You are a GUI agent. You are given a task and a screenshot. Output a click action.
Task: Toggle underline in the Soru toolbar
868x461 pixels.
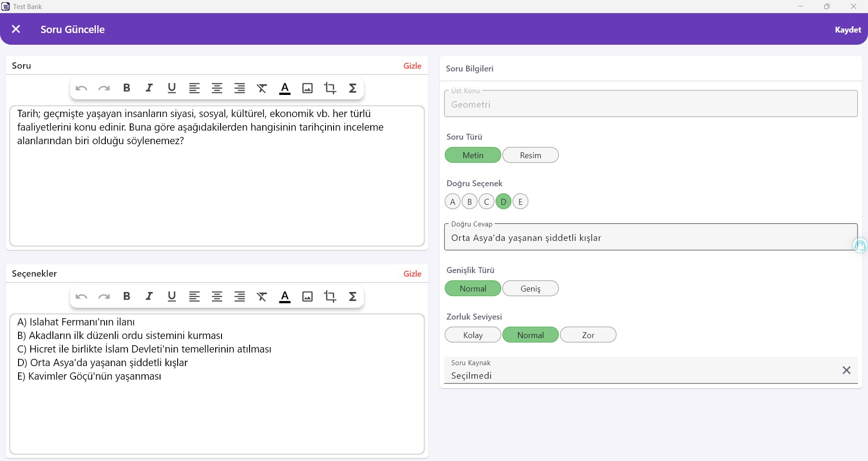point(172,88)
